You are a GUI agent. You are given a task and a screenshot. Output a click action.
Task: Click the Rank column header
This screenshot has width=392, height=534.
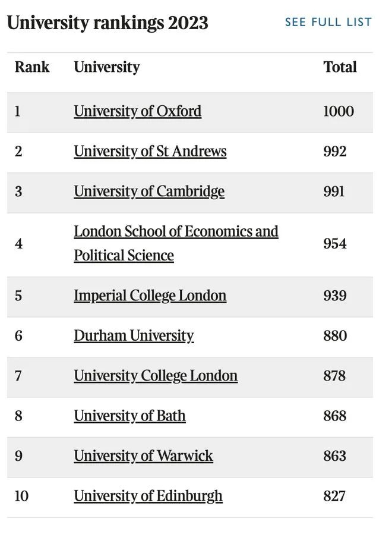pos(32,67)
